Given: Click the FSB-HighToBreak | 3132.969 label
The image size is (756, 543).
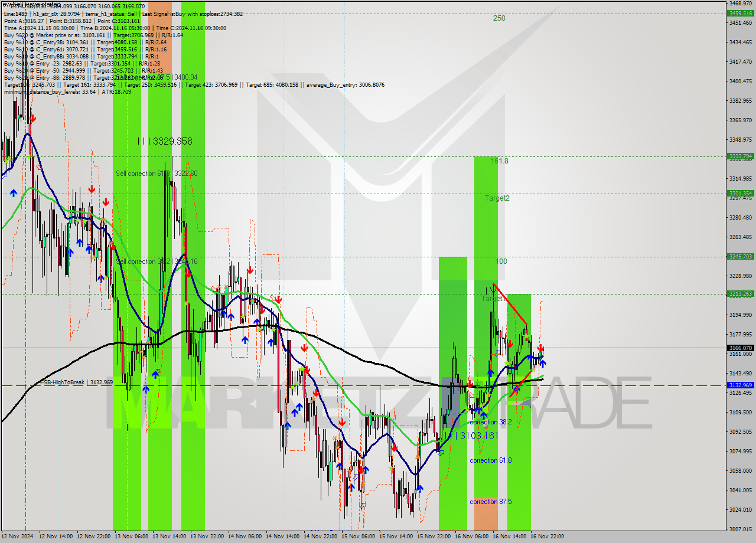Looking at the screenshot, I should point(76,382).
